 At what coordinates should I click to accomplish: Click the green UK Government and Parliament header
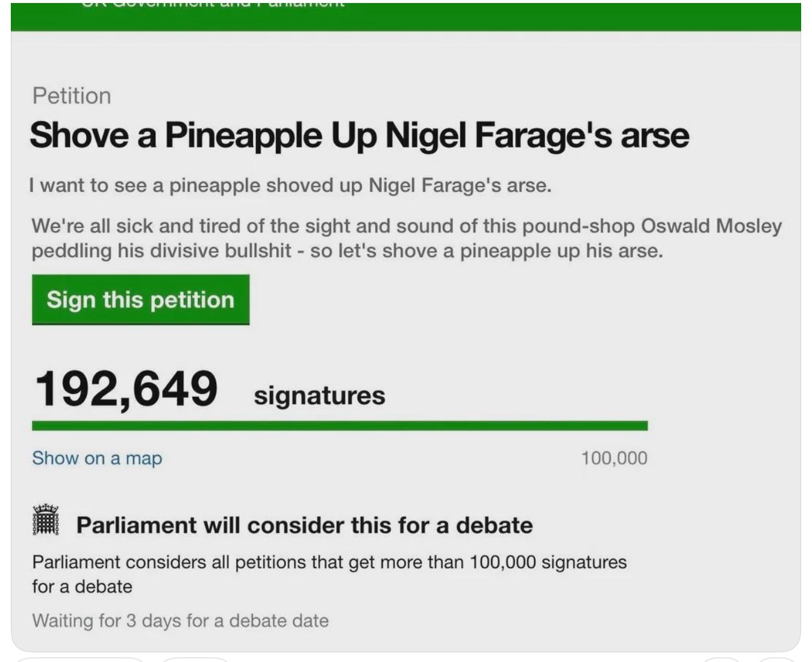click(x=406, y=16)
